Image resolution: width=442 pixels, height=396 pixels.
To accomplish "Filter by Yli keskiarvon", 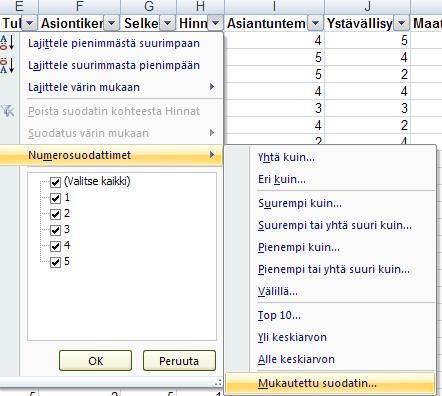I will 292,337.
